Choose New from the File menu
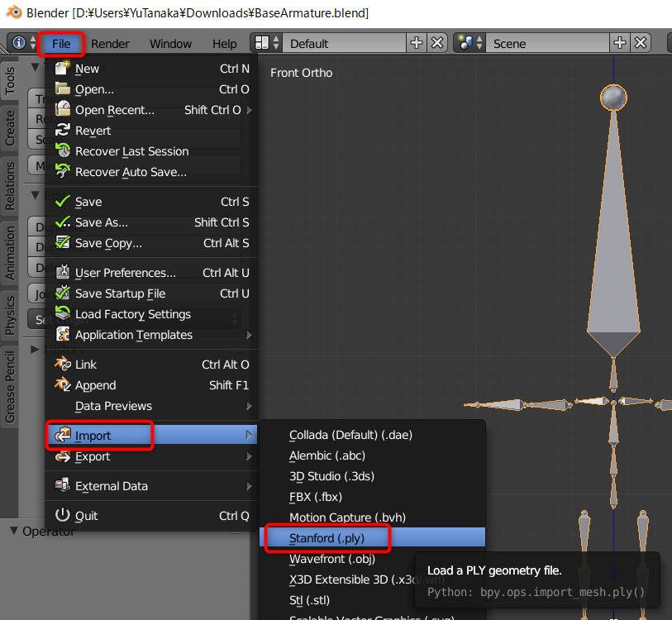 coord(151,69)
